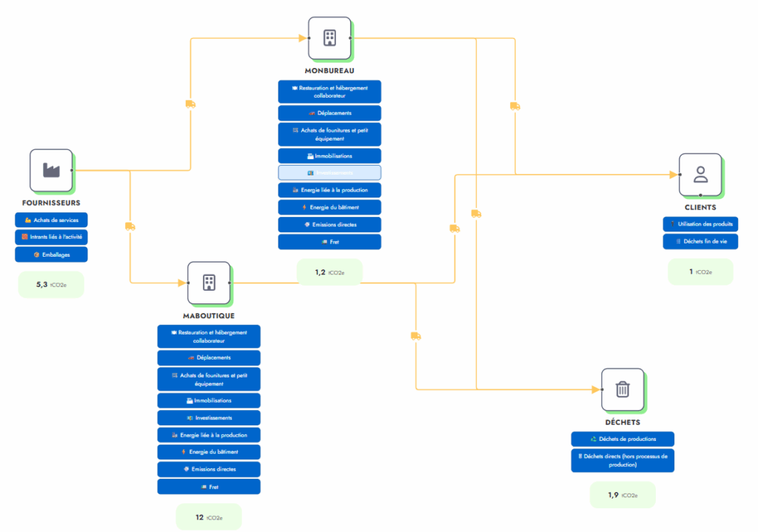
Task: Select the MaBoutique building icon node
Action: [x=209, y=282]
